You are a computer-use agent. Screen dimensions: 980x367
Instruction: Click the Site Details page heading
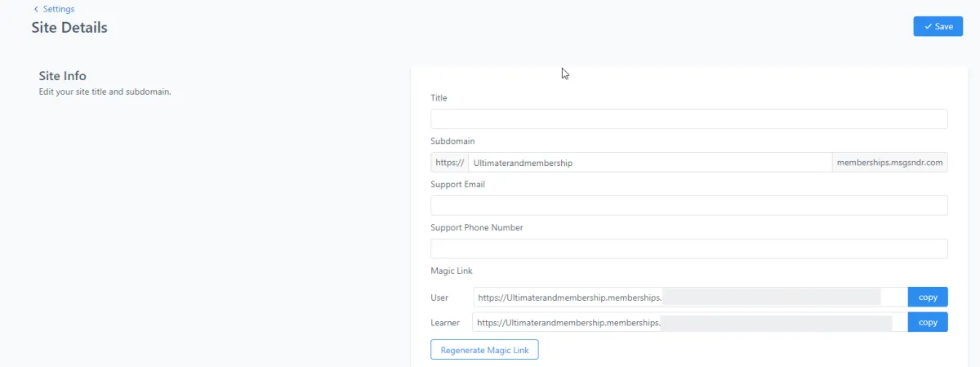[69, 27]
